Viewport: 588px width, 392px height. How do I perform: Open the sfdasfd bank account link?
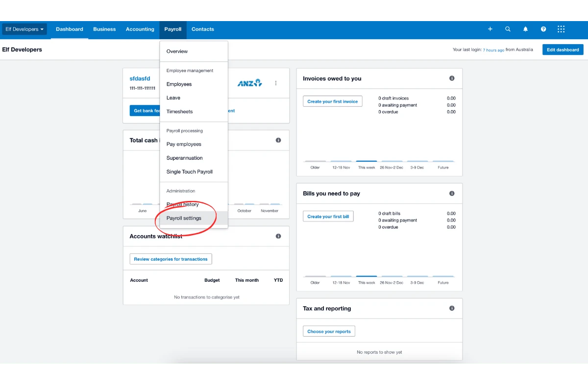click(x=140, y=78)
